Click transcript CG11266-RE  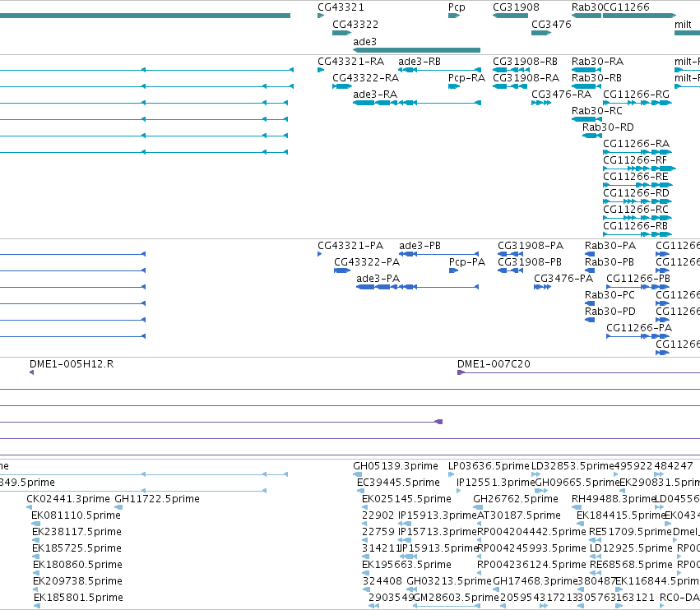pyautogui.click(x=637, y=185)
